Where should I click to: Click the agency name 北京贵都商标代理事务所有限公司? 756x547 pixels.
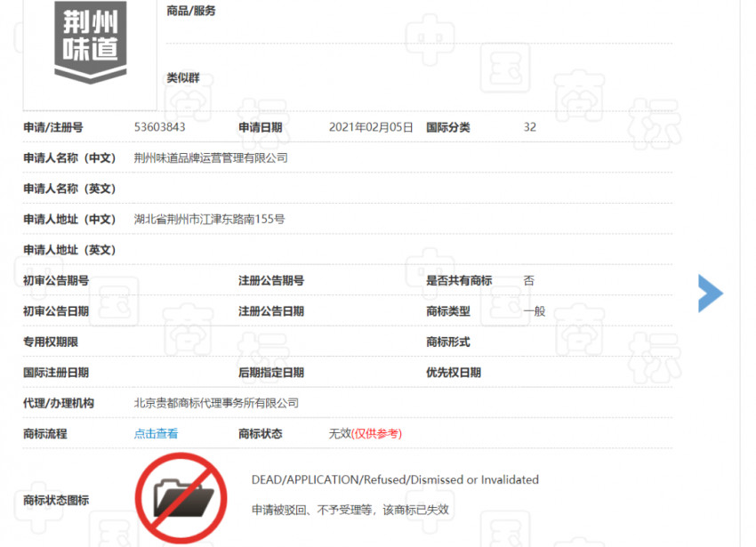point(214,403)
